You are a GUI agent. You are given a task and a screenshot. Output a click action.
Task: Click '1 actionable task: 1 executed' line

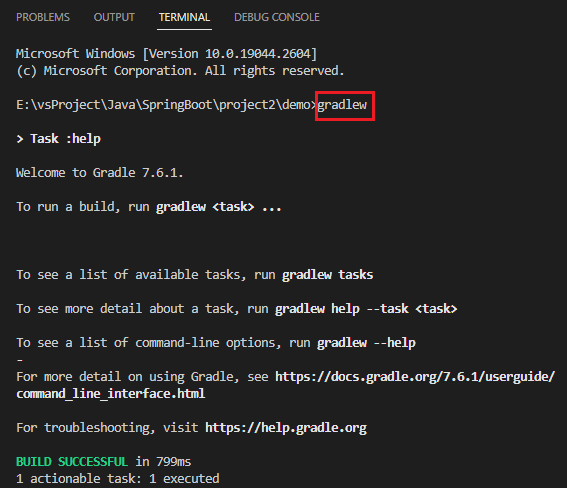click(118, 479)
